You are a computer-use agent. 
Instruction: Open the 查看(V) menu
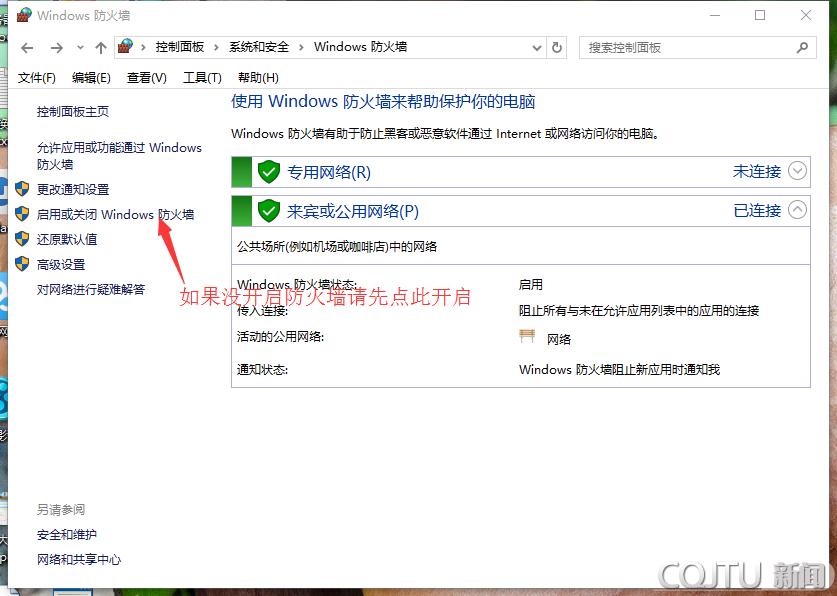pyautogui.click(x=146, y=78)
